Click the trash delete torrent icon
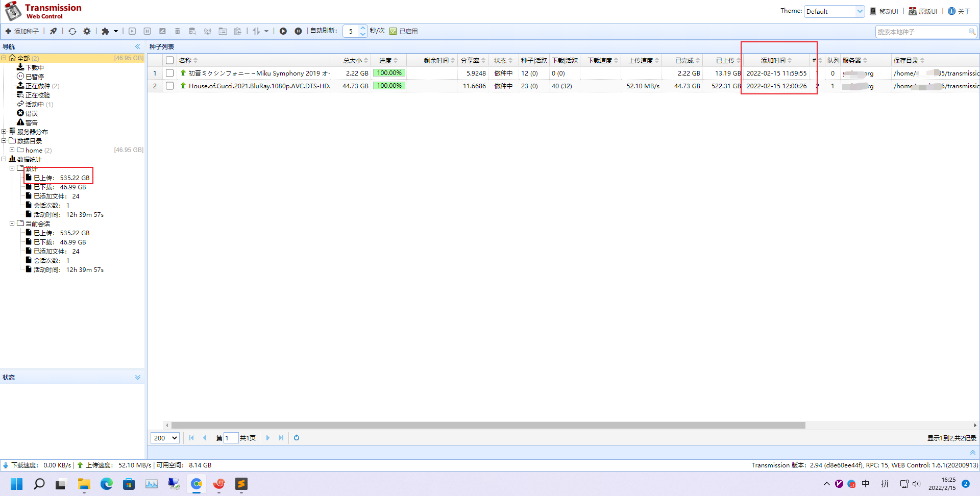This screenshot has height=496, width=980. [x=178, y=31]
